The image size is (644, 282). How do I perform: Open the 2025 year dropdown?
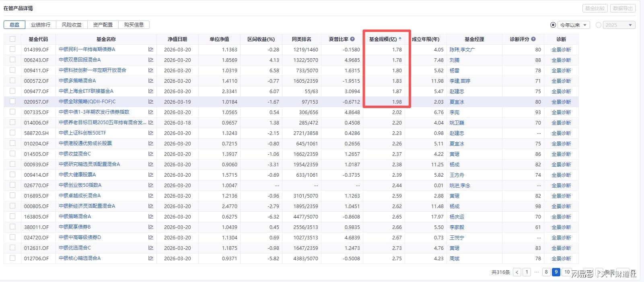point(630,25)
